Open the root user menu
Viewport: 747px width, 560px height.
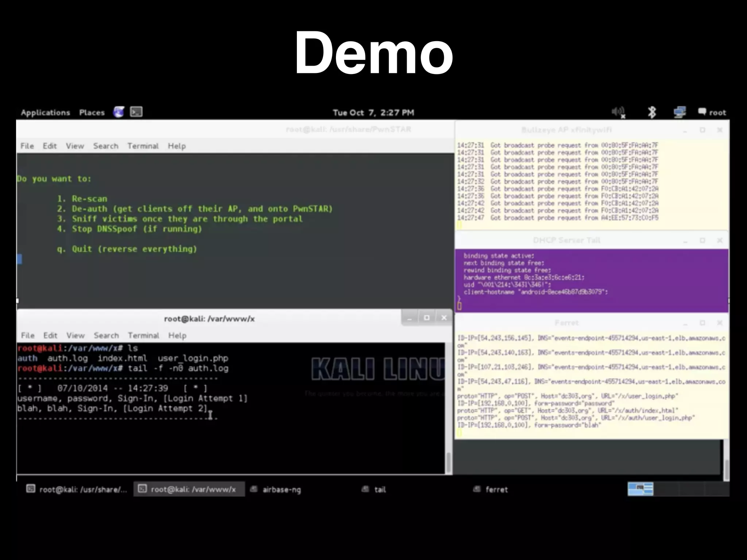[712, 112]
